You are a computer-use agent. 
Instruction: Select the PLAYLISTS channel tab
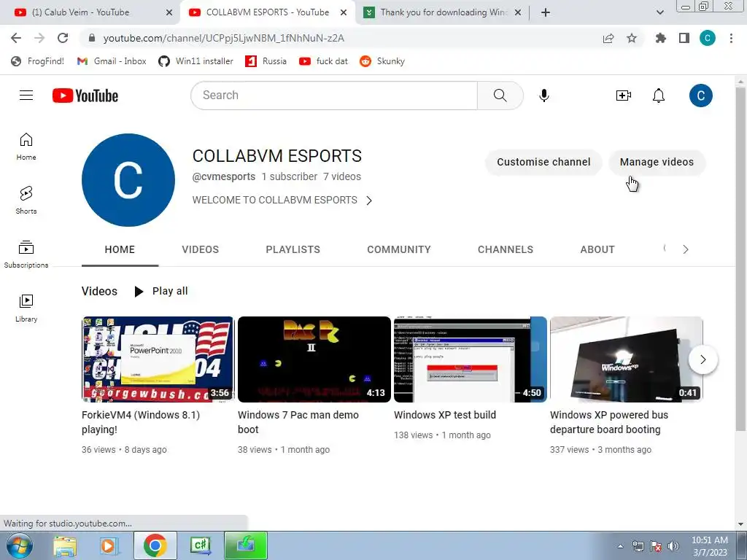coord(293,249)
